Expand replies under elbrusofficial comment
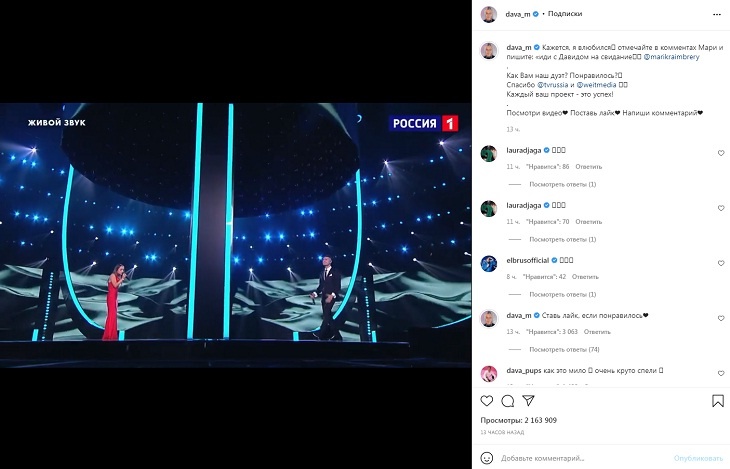 (562, 294)
